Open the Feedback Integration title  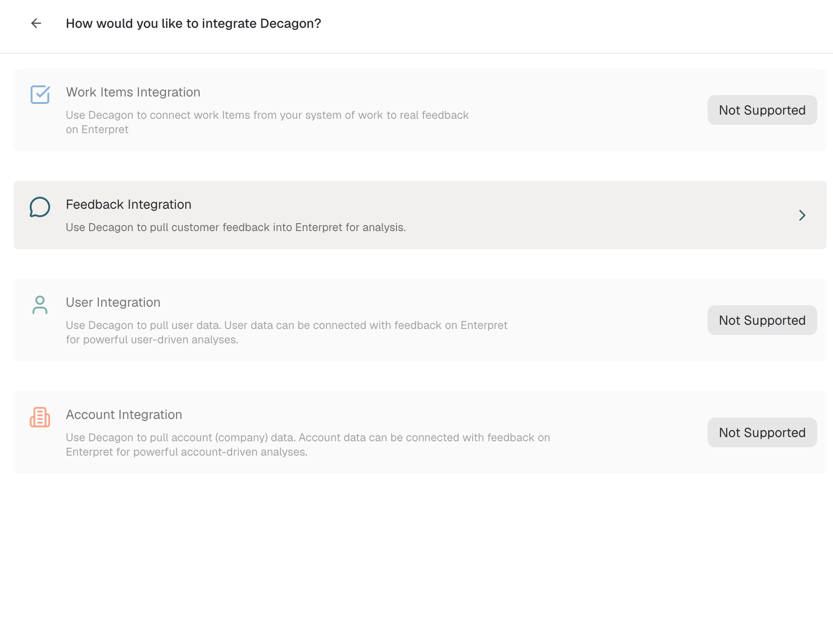tap(129, 205)
